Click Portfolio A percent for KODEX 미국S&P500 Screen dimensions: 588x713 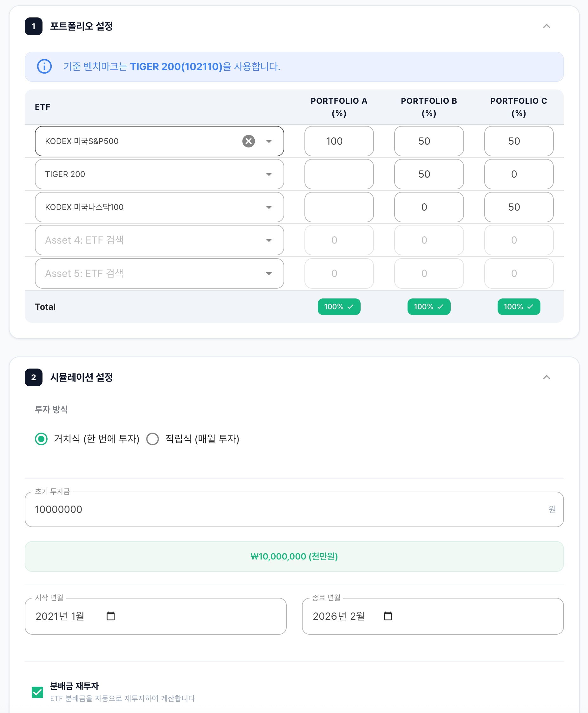tap(339, 141)
